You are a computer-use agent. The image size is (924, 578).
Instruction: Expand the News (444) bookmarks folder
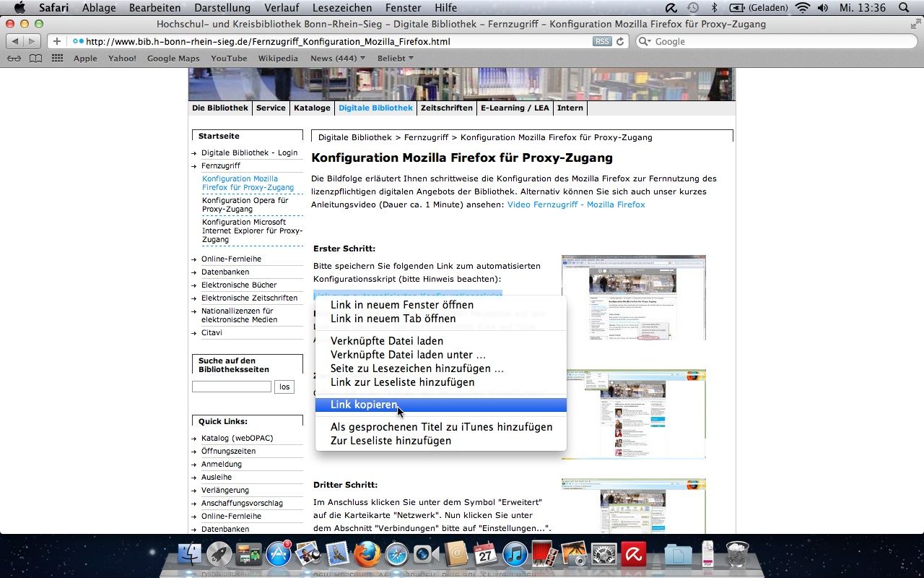coord(337,59)
